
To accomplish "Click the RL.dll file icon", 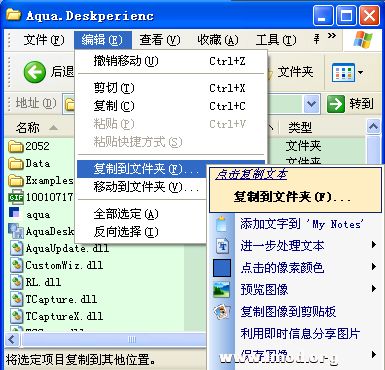I will click(16, 282).
